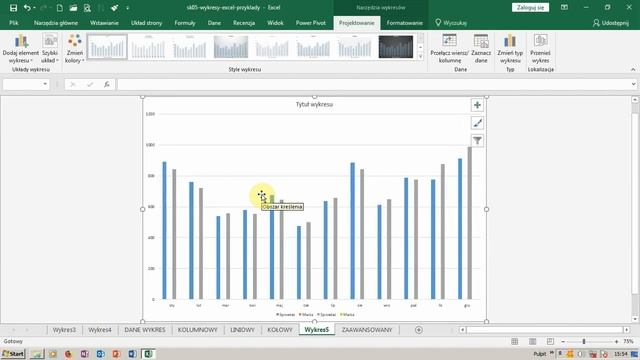Image resolution: width=640 pixels, height=360 pixels.
Task: Switch to Page Break Preview icon
Action: [550, 342]
